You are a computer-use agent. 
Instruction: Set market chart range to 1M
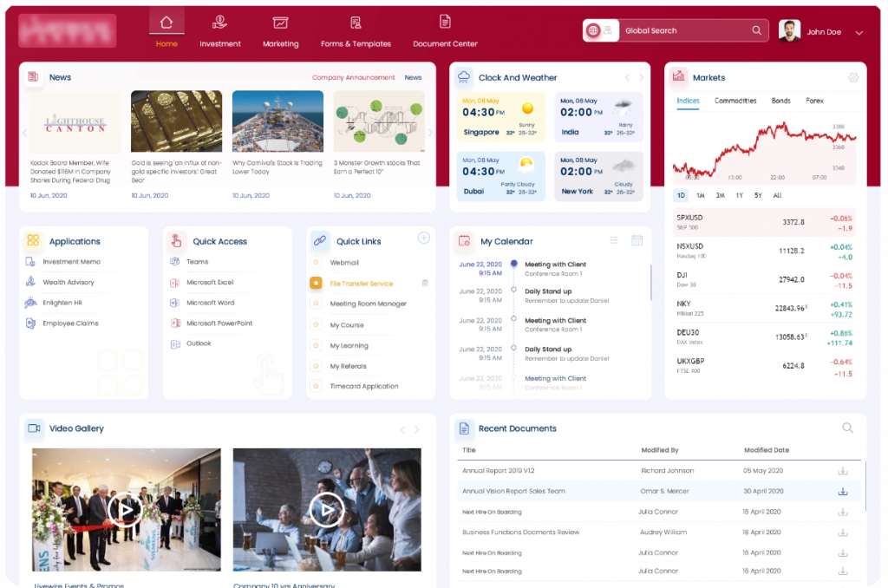click(701, 195)
